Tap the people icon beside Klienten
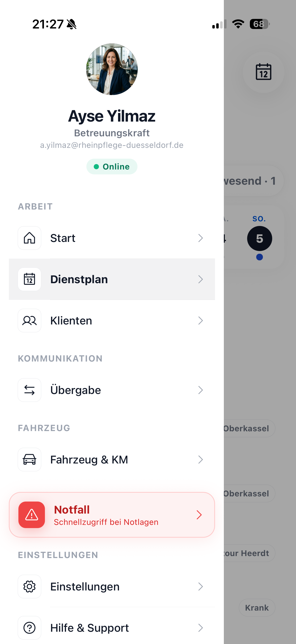This screenshot has width=296, height=644. (x=29, y=320)
